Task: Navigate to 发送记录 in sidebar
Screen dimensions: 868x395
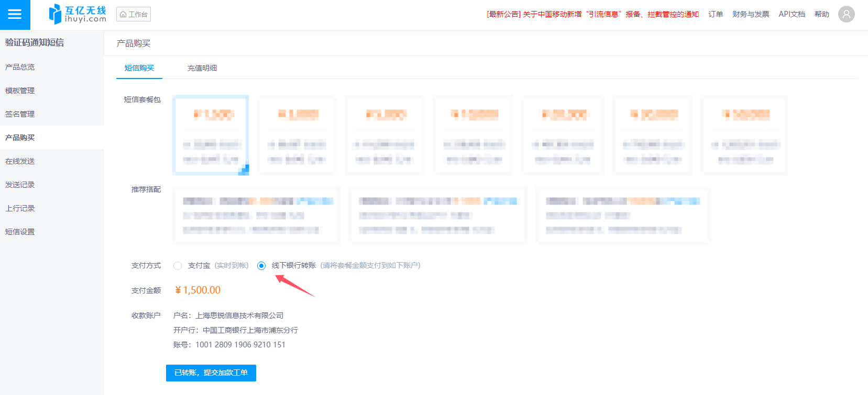Action: (x=20, y=185)
